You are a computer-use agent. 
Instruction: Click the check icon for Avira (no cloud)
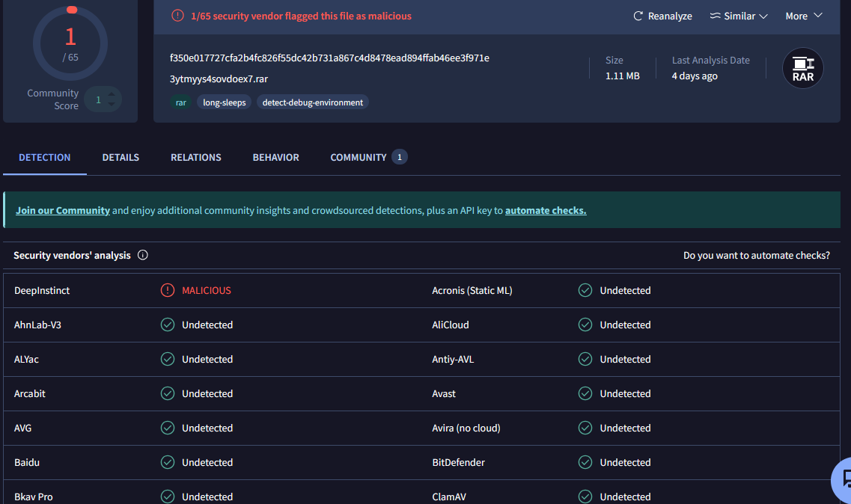coord(585,428)
